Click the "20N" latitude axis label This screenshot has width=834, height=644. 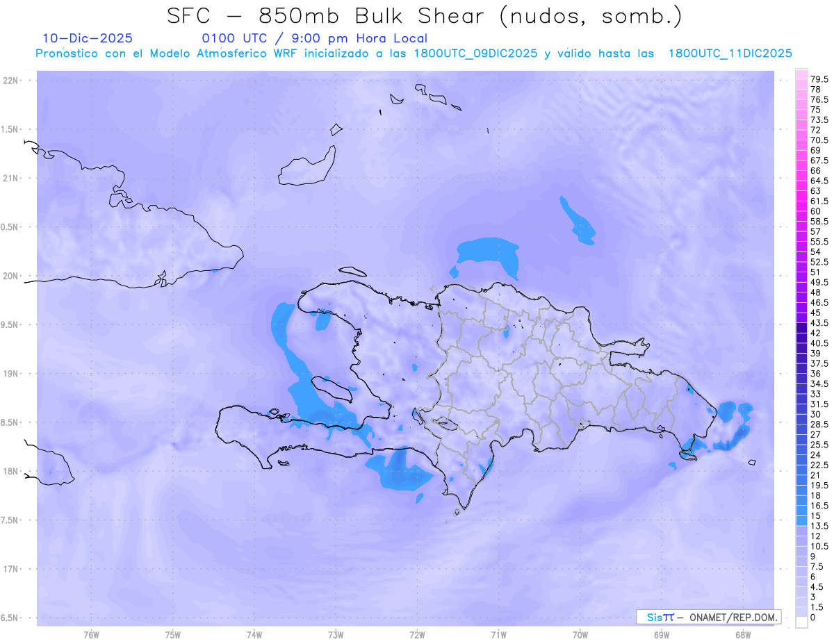[10, 276]
